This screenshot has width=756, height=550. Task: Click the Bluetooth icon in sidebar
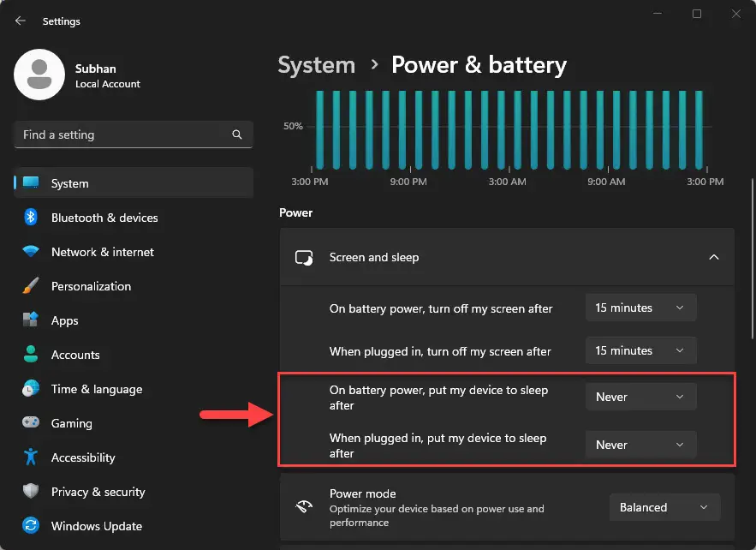click(31, 217)
